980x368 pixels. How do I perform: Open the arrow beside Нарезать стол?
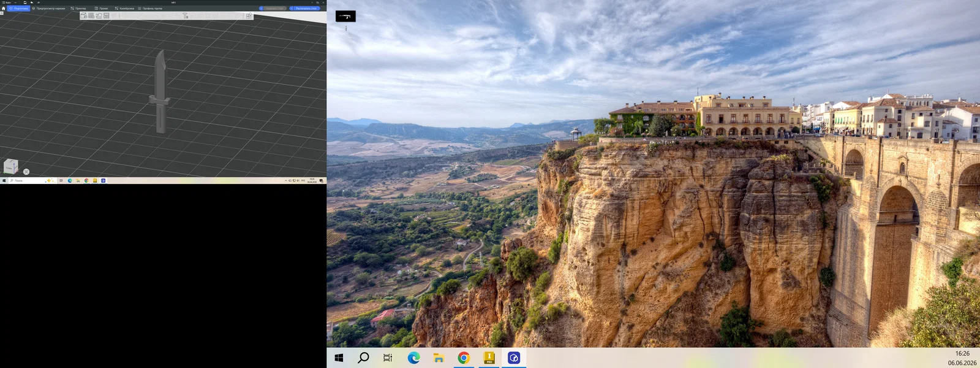(262, 9)
